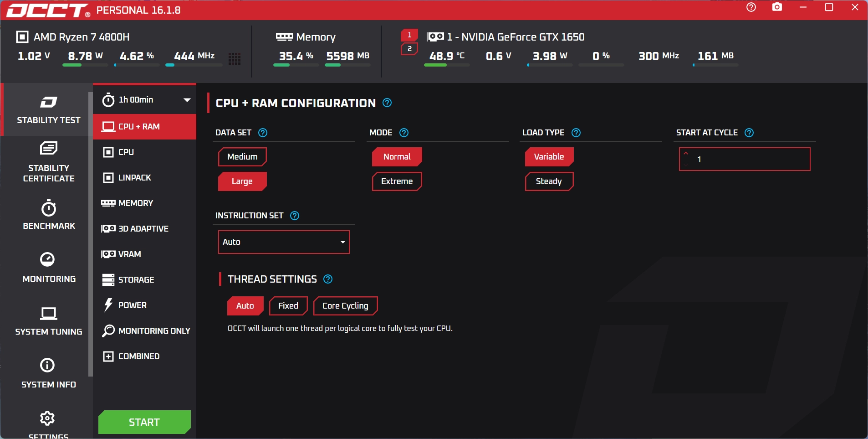868x439 pixels.
Task: Click the GPU card icon beside NVIDIA GeForce
Action: point(435,37)
